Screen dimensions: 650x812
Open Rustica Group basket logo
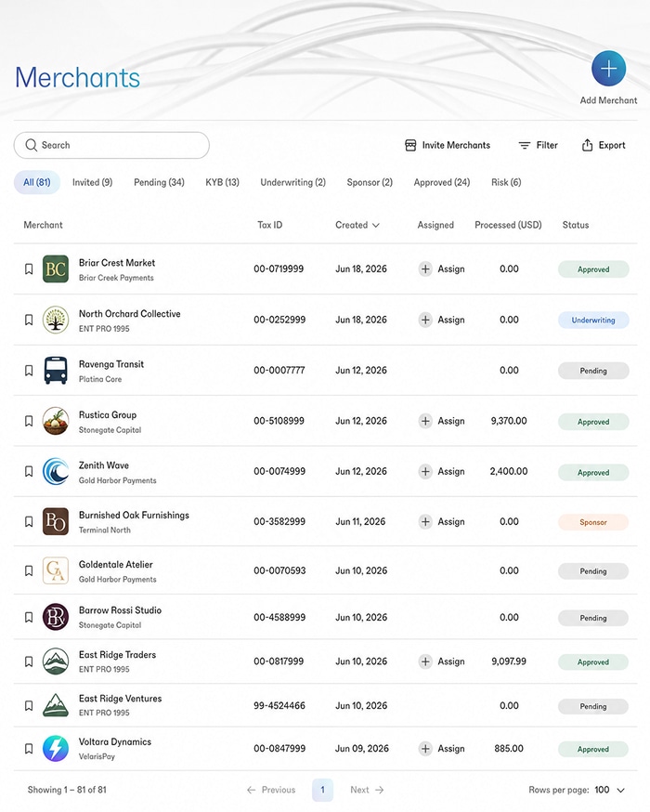point(56,421)
